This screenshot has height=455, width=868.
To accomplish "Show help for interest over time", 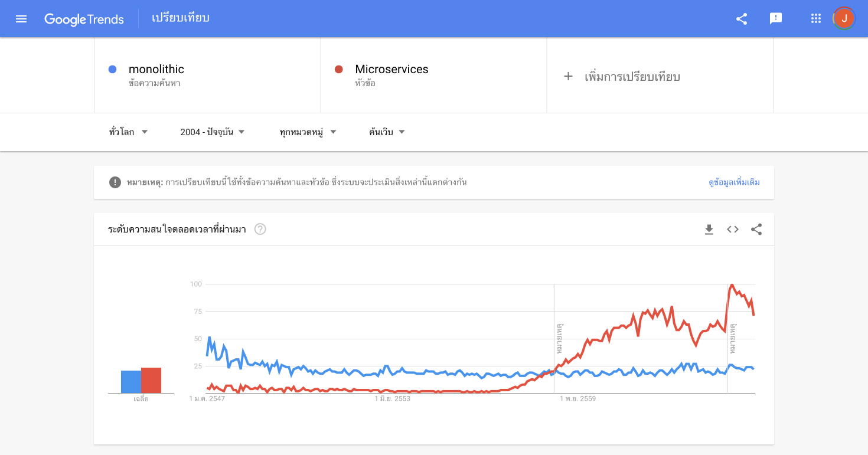I will [260, 229].
